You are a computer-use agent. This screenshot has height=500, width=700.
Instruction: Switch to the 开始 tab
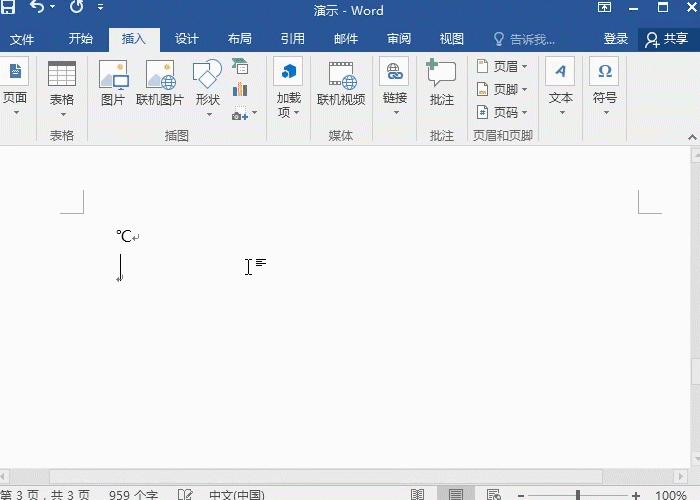80,39
